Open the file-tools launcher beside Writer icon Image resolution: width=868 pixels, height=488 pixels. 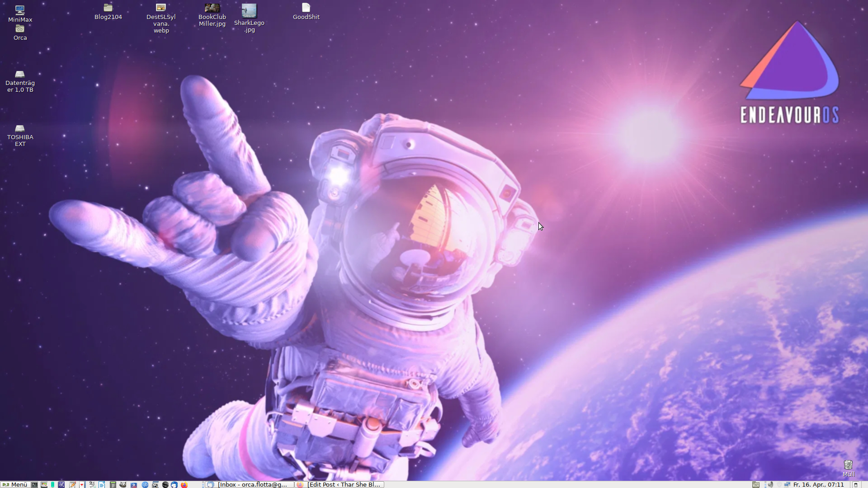(92, 484)
